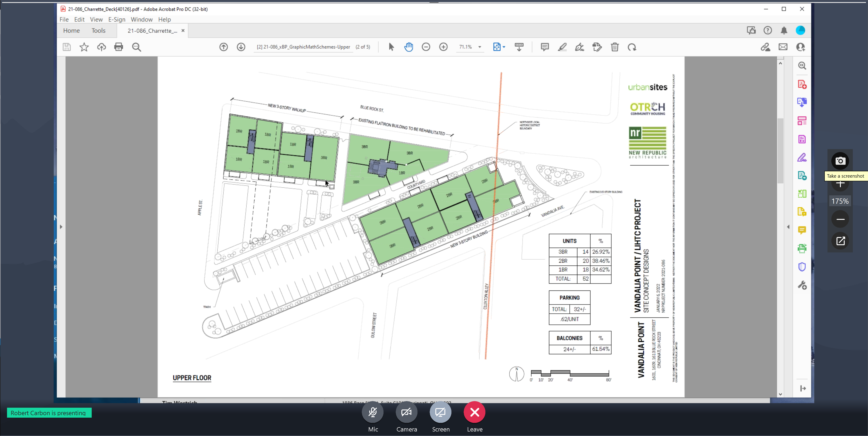Click the Print file icon

(119, 47)
